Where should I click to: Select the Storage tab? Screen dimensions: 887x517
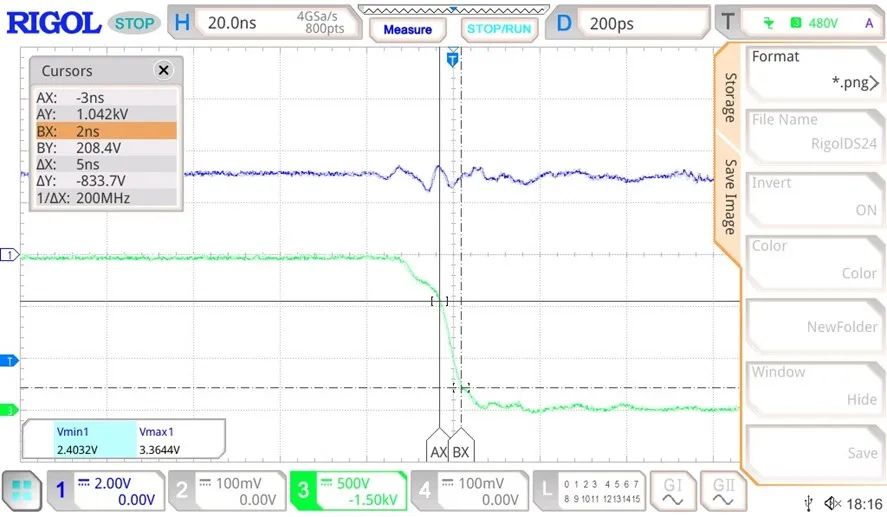(x=730, y=96)
